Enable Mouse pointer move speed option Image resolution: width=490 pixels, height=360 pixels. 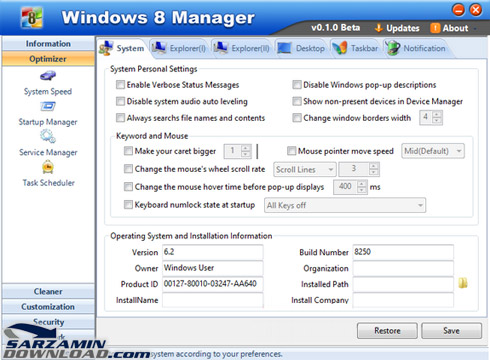[292, 151]
